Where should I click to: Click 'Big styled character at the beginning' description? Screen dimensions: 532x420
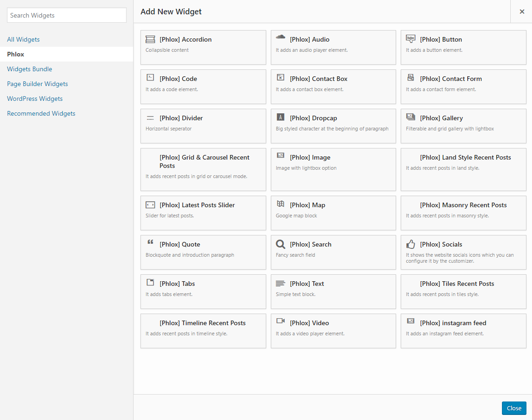(x=332, y=129)
